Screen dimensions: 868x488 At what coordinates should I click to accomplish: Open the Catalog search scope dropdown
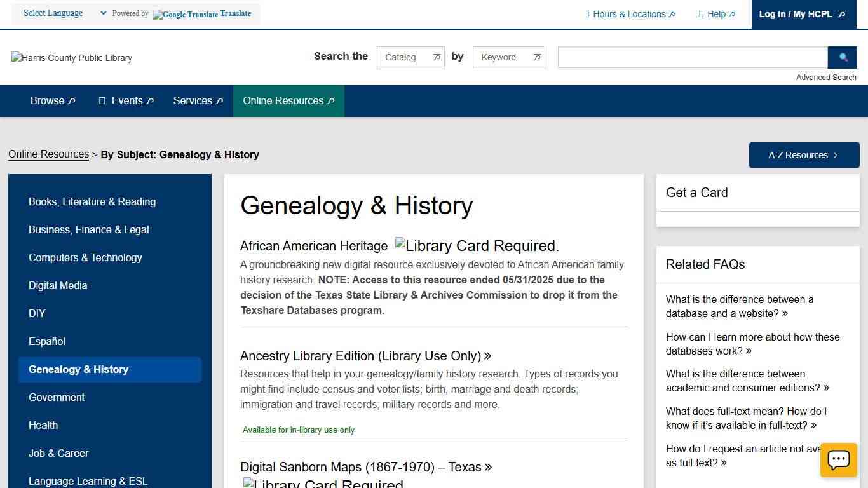(410, 57)
